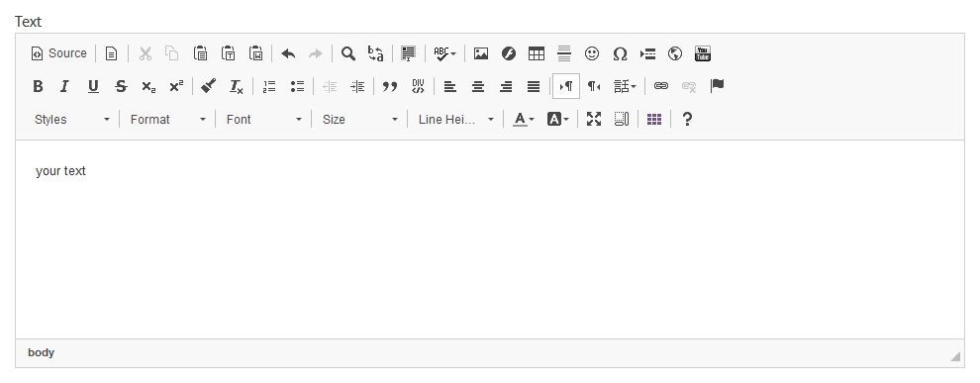Open the Styles dropdown
980x383 pixels.
point(71,120)
